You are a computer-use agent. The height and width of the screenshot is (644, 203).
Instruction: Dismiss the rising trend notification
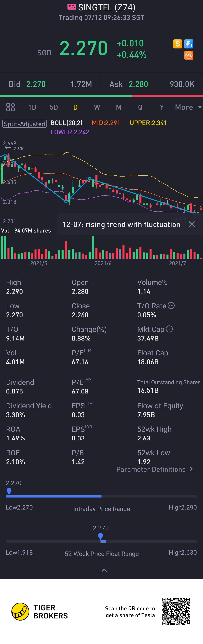tap(192, 224)
